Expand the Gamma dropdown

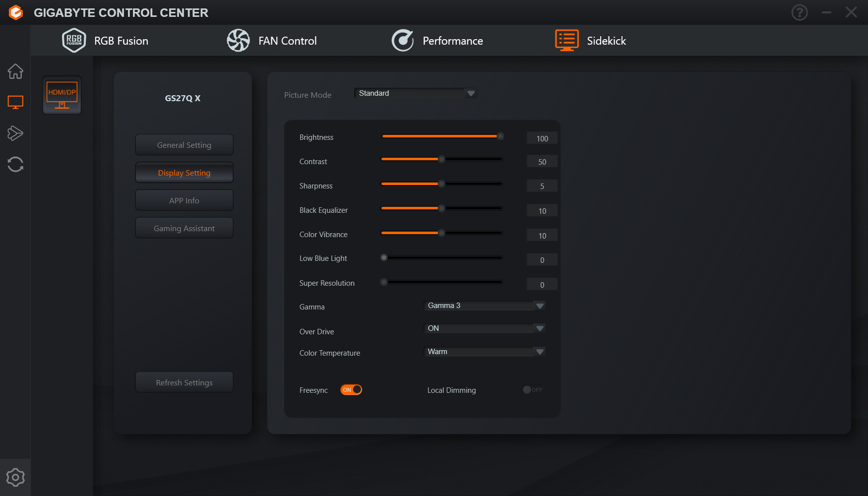coord(485,306)
